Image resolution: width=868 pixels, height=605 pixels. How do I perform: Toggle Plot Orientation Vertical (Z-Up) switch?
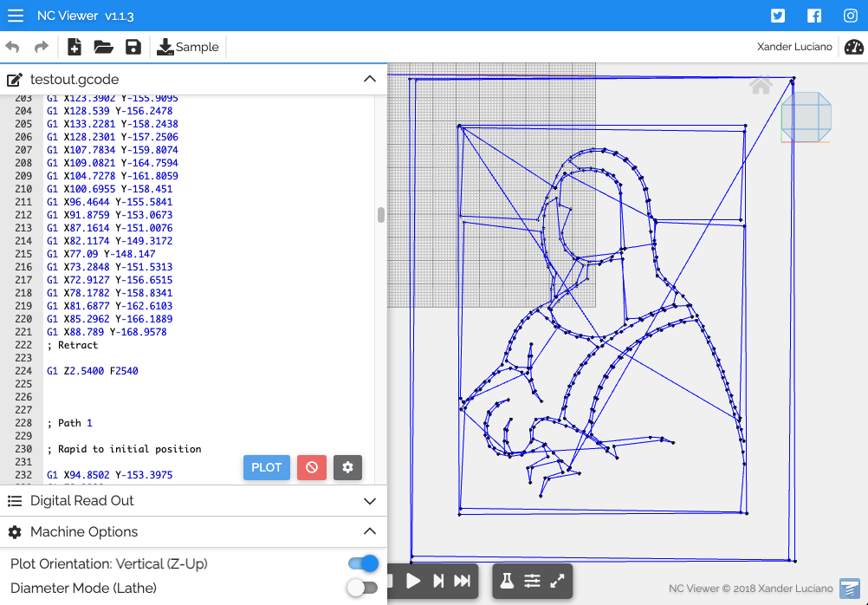click(x=363, y=563)
